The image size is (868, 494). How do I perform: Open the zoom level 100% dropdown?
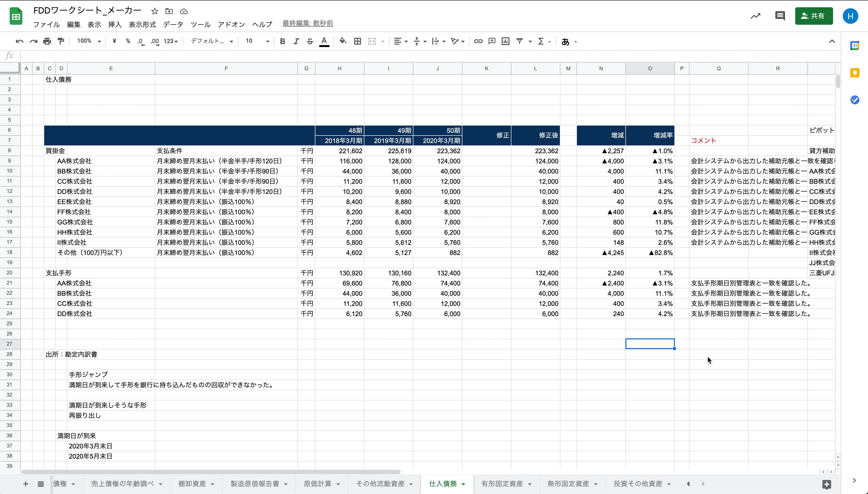point(89,41)
